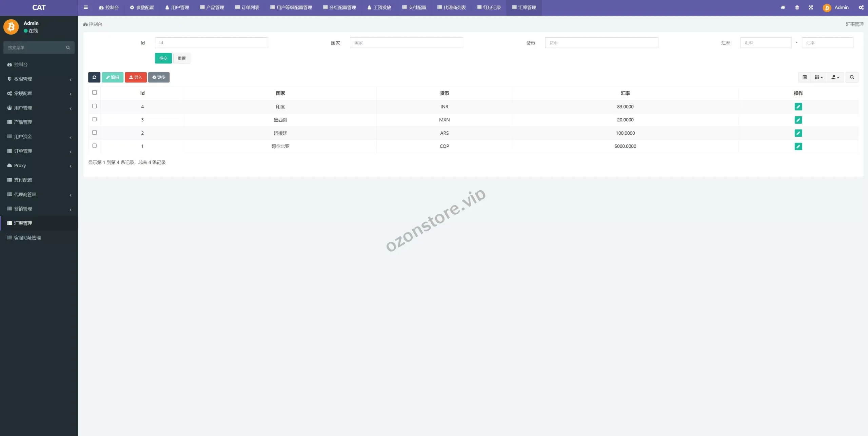Screen dimensions: 868x436
Task: Click the table search magnifier icon button
Action: (852, 77)
